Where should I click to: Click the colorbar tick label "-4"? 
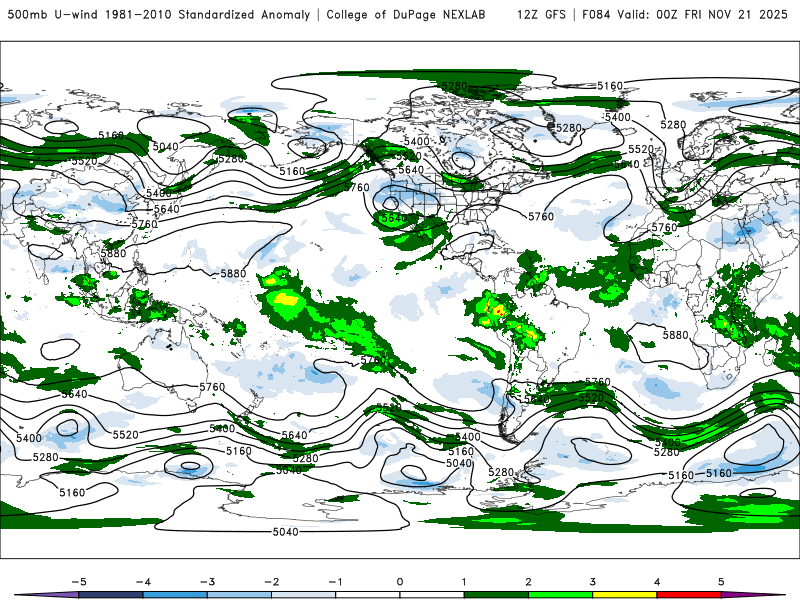point(143,582)
